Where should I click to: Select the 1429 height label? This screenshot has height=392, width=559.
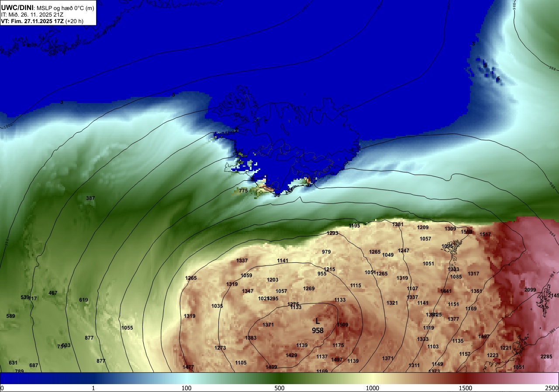tap(291, 355)
